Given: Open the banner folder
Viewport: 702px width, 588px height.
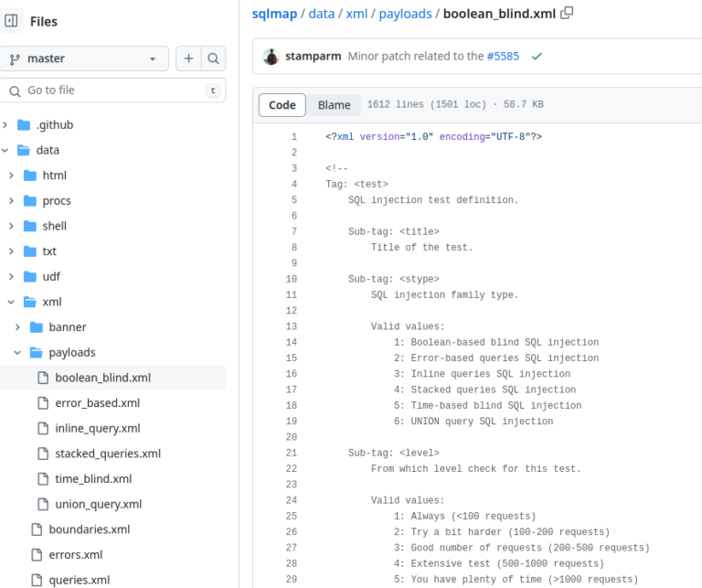Looking at the screenshot, I should pyautogui.click(x=67, y=326).
